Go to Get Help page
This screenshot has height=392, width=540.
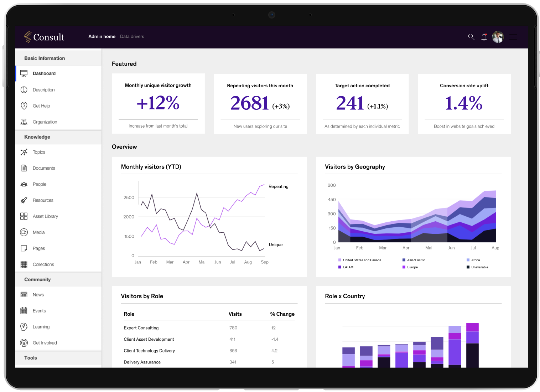point(58,106)
